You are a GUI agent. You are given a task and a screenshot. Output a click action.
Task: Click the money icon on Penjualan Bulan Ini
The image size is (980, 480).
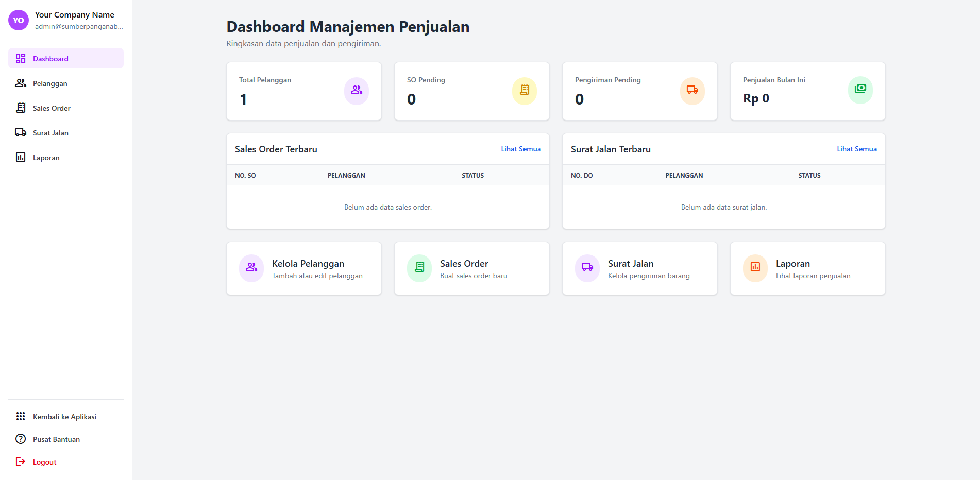point(860,89)
